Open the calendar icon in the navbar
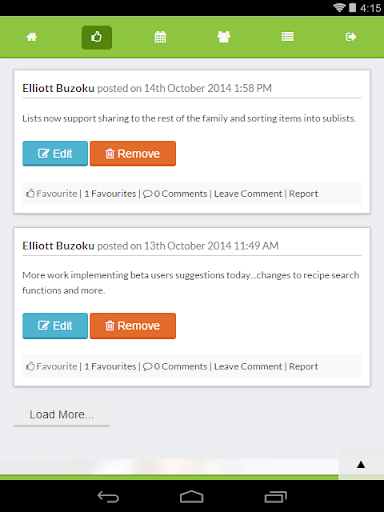Image resolution: width=384 pixels, height=512 pixels. pos(160,37)
